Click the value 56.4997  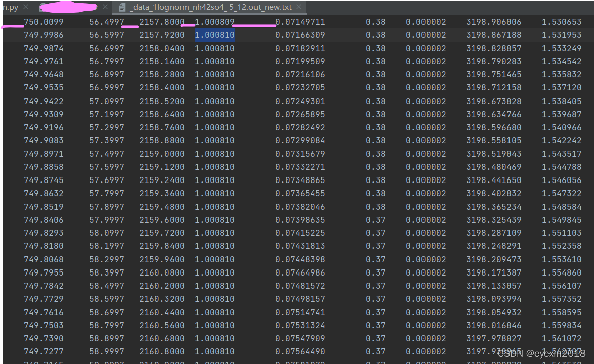[x=107, y=22]
